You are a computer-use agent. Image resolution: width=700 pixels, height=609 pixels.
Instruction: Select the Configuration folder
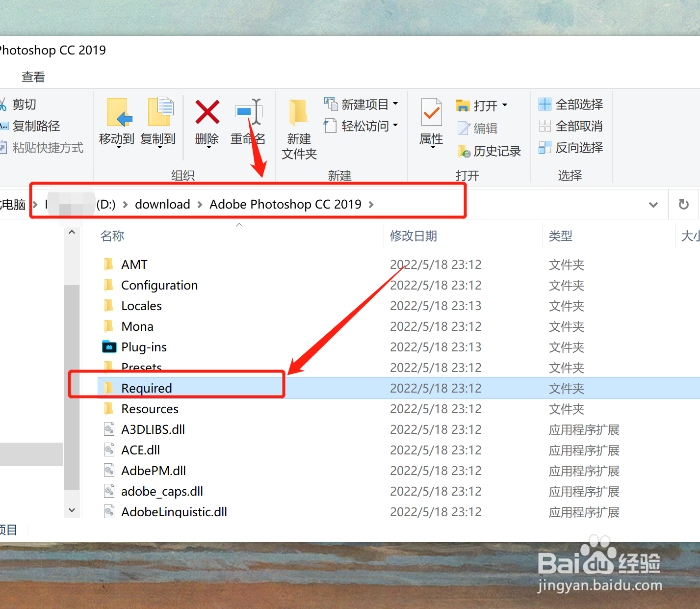[x=159, y=285]
